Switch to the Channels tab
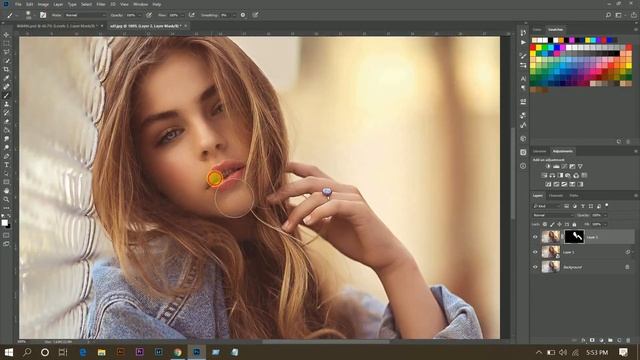Screen dimensions: 640x360 coord(556,196)
